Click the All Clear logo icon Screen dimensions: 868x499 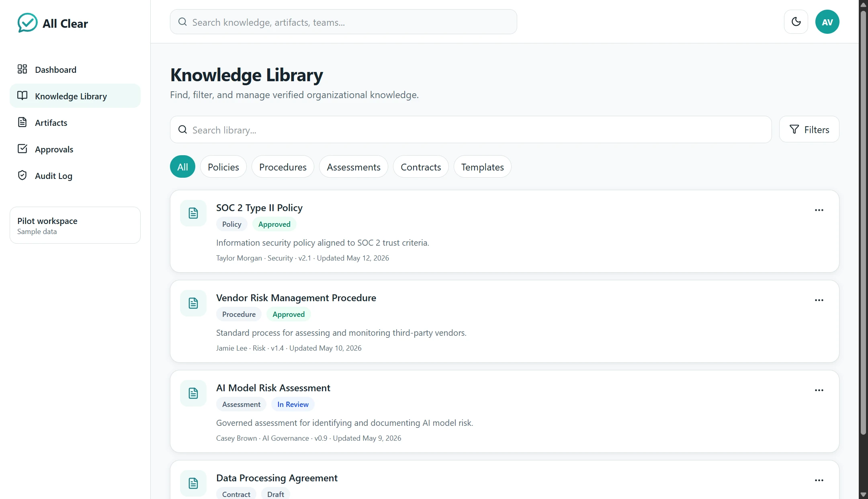click(27, 23)
